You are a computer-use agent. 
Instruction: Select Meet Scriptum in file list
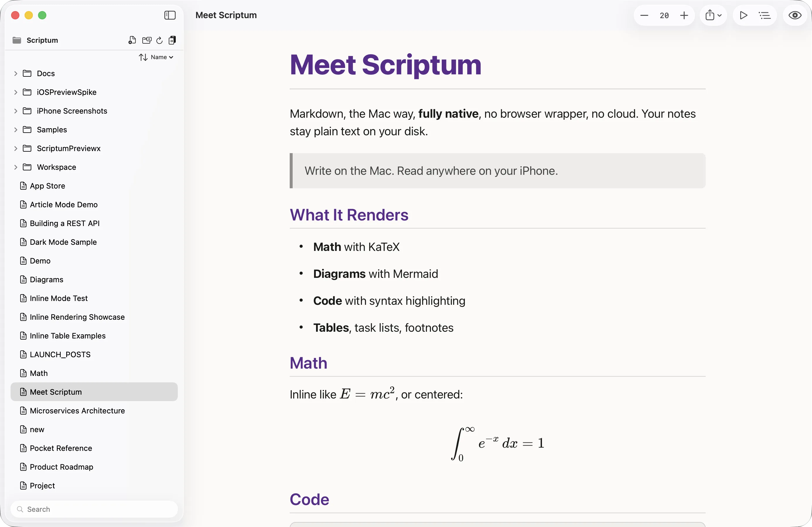tap(94, 392)
